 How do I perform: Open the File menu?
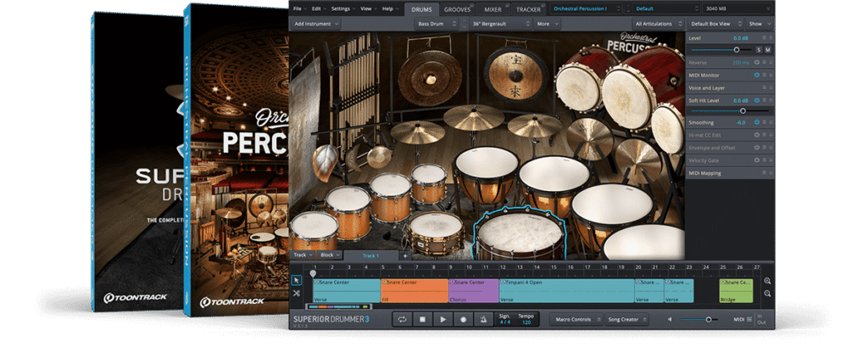tap(299, 8)
